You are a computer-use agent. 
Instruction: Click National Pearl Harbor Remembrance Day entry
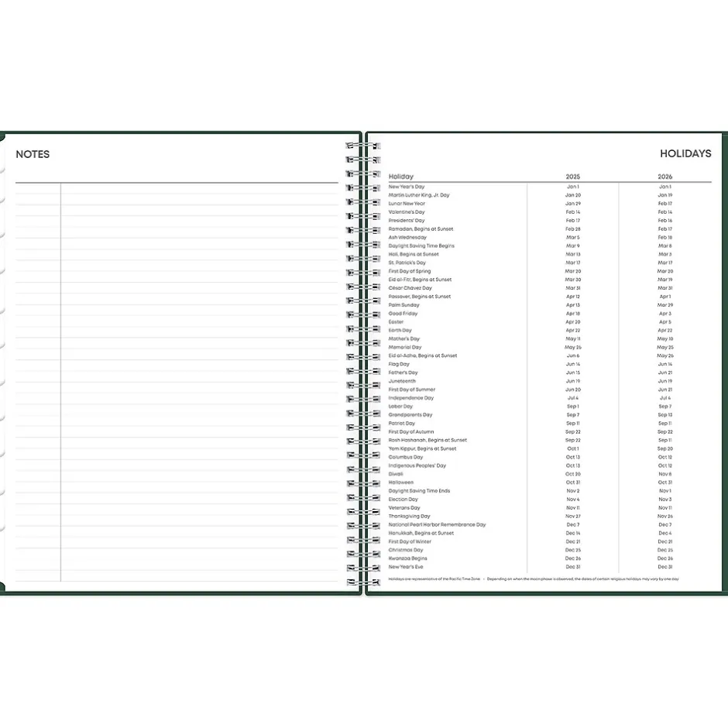(x=437, y=524)
